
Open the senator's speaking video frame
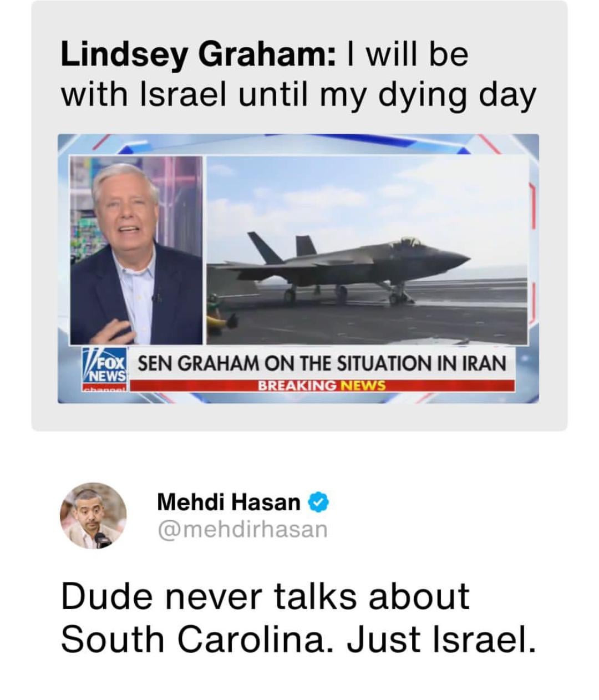tap(136, 250)
